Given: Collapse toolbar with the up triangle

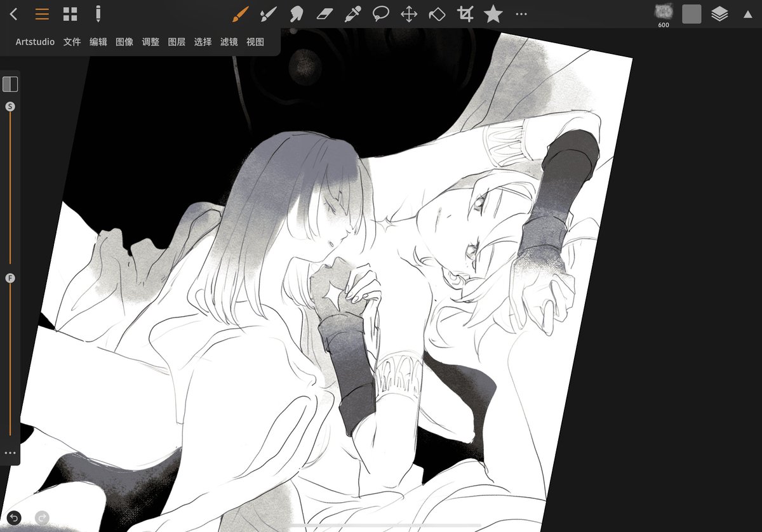Looking at the screenshot, I should 747,14.
